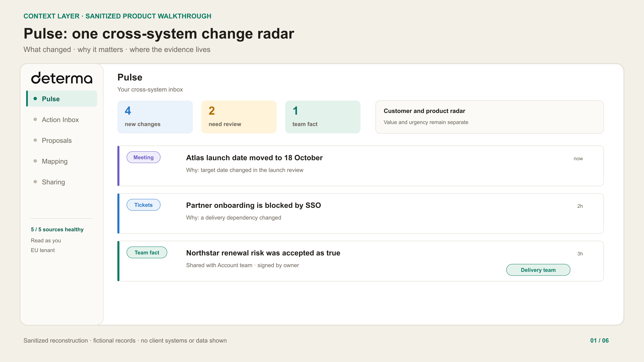Viewport: 644px width, 362px height.
Task: Click the 'now' timestamp
Action: pyautogui.click(x=578, y=159)
